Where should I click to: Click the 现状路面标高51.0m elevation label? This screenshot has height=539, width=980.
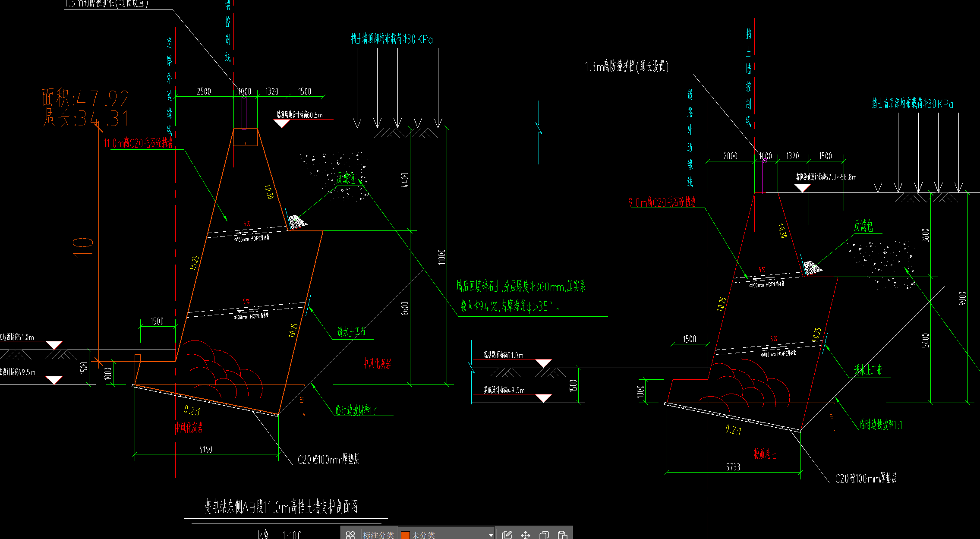(503, 355)
